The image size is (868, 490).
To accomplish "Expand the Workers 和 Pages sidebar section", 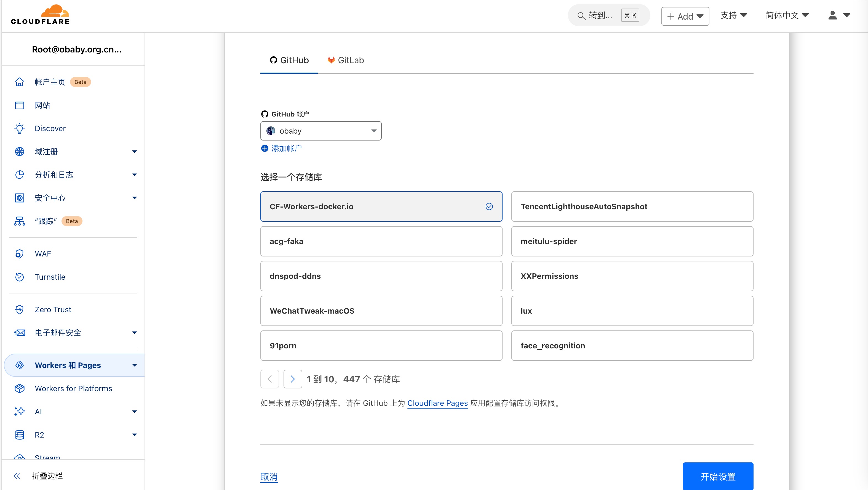I will (x=134, y=365).
